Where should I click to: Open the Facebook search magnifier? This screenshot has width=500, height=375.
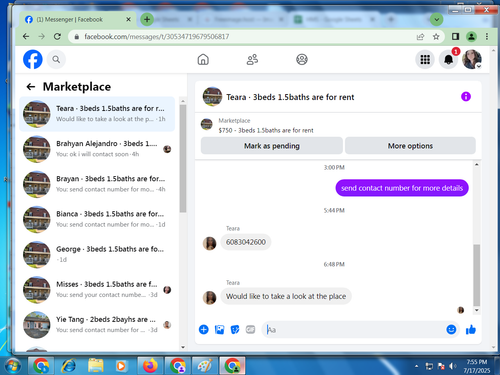tap(56, 59)
